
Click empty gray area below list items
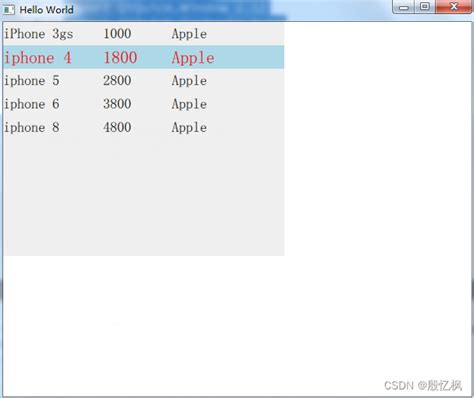coord(144,197)
